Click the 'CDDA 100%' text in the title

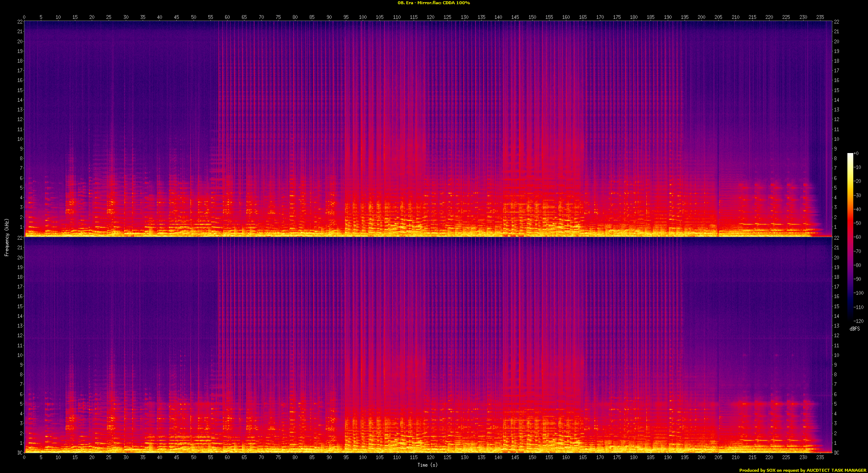pyautogui.click(x=457, y=3)
